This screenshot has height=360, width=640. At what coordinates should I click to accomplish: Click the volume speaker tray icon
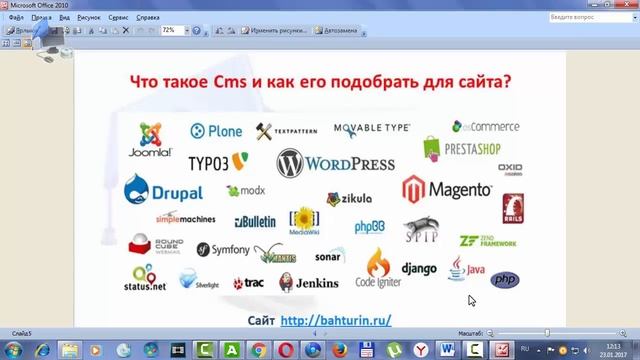tap(587, 350)
